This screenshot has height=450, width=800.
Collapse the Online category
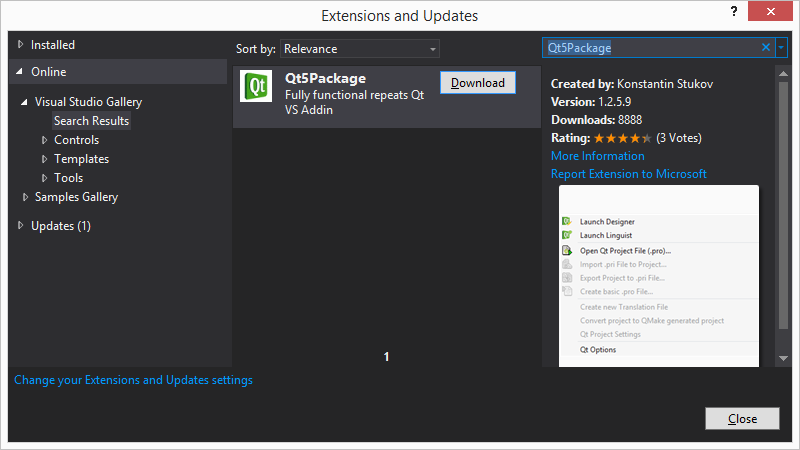pos(19,71)
